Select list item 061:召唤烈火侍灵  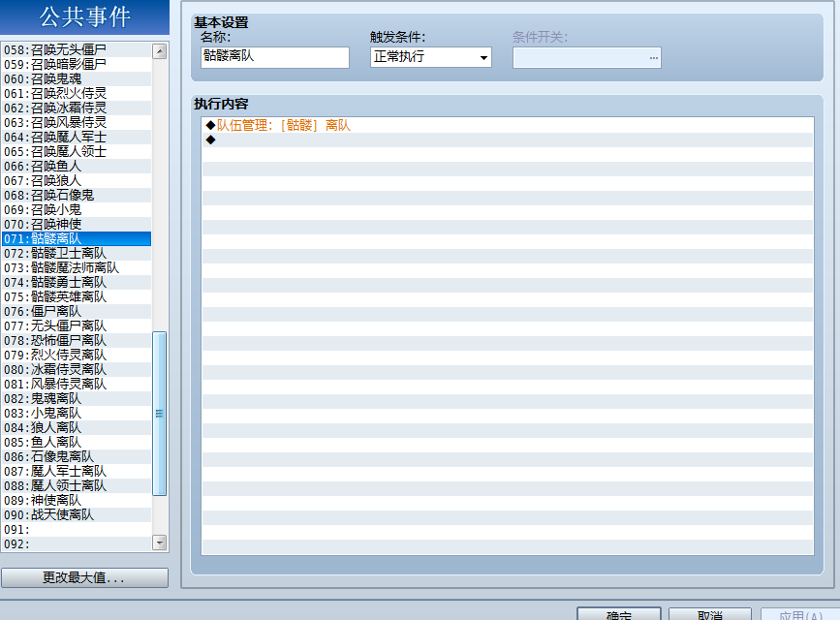77,93
